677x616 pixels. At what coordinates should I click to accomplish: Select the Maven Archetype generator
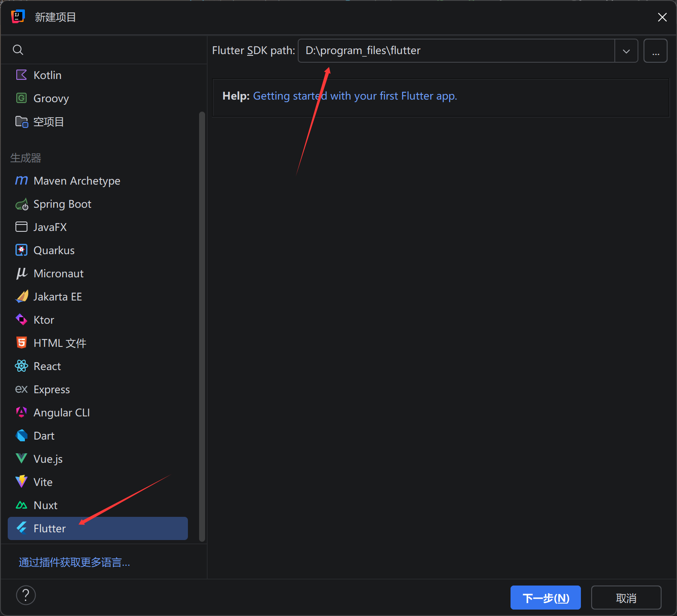(98, 181)
